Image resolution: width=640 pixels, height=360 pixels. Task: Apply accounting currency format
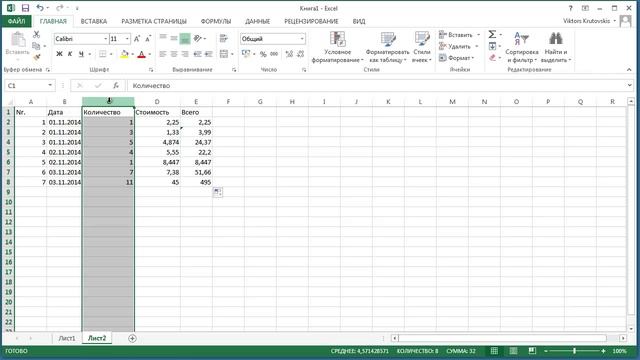[246, 54]
